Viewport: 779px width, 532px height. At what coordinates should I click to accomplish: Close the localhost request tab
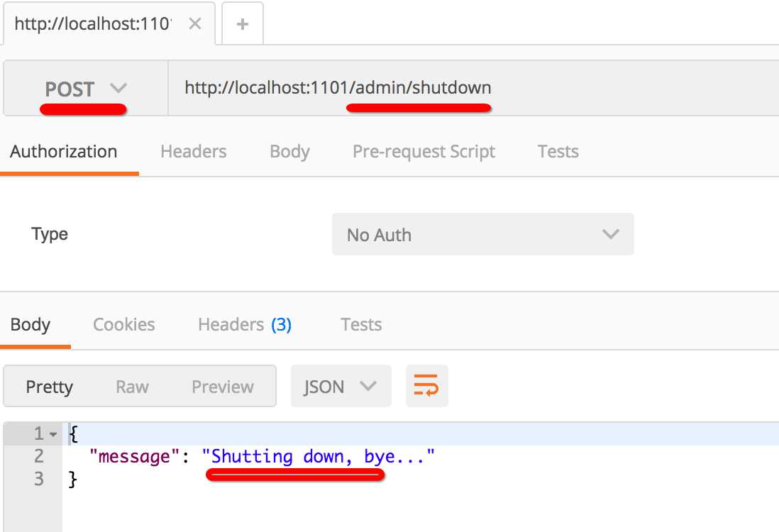point(195,24)
